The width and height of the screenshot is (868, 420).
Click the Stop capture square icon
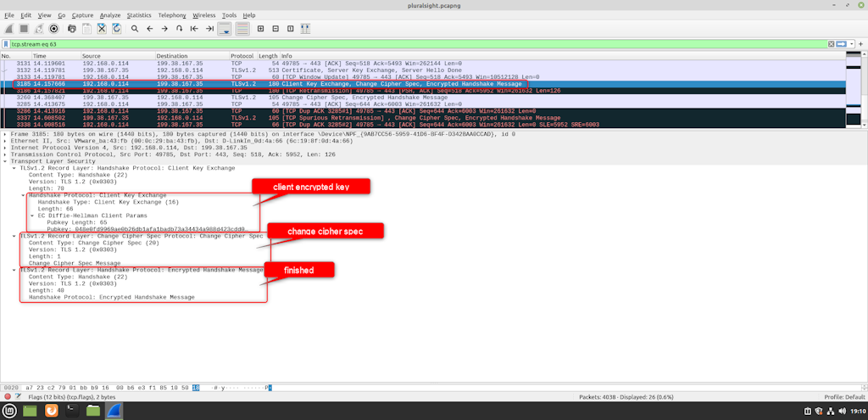[x=25, y=28]
